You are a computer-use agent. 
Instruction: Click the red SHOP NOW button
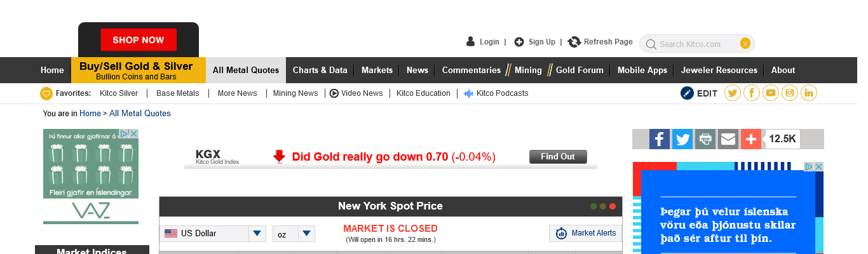(x=139, y=40)
